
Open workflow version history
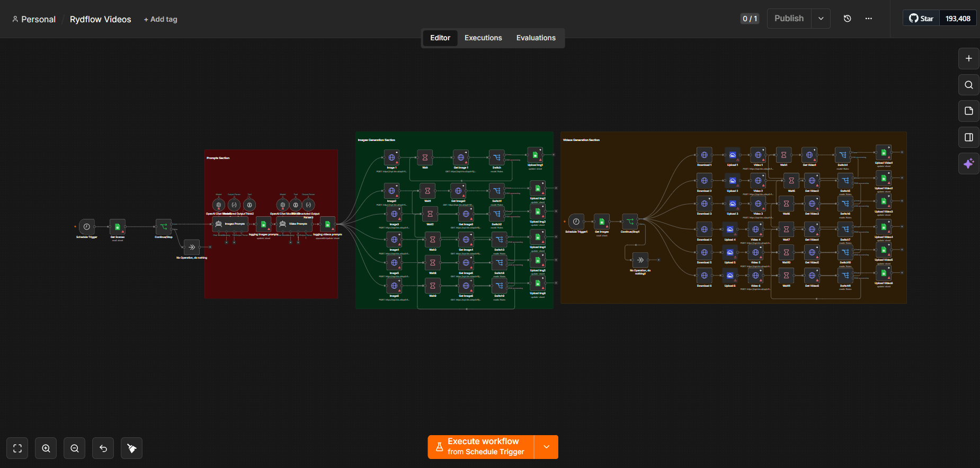[x=848, y=19]
